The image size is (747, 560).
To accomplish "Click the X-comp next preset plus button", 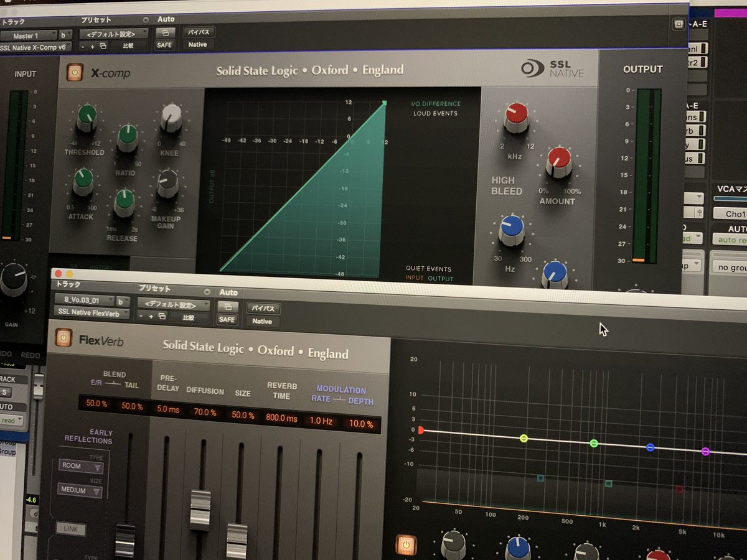I will [x=93, y=46].
